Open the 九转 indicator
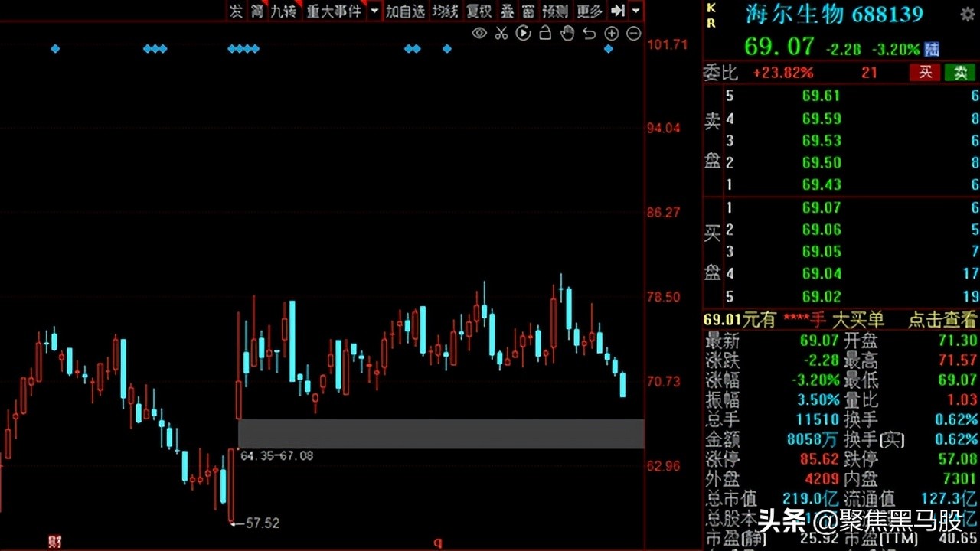Image resolution: width=980 pixels, height=551 pixels. click(283, 11)
